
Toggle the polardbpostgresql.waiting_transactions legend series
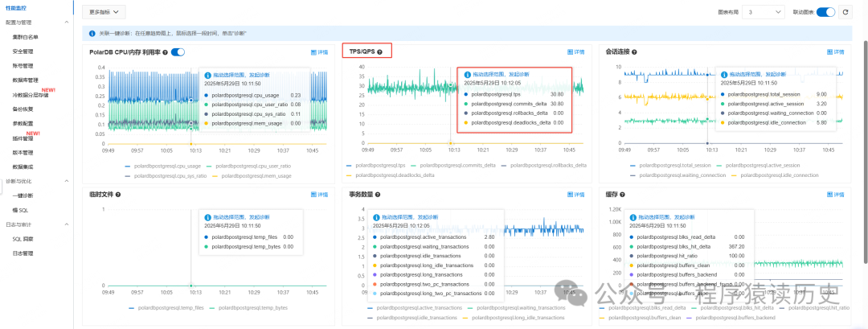point(516,307)
